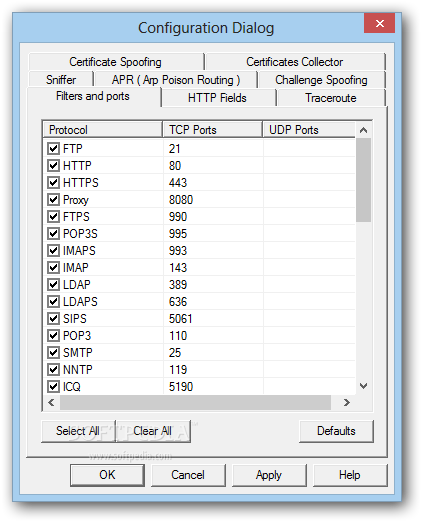Toggle the SIPS checkbox
Viewport: 422px width, 522px height.
coord(53,318)
